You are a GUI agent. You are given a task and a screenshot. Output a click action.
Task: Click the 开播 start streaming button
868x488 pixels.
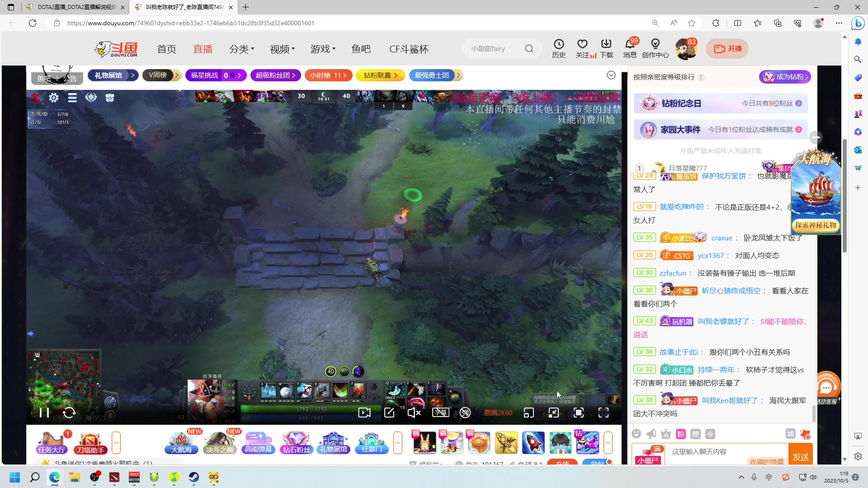tap(727, 49)
